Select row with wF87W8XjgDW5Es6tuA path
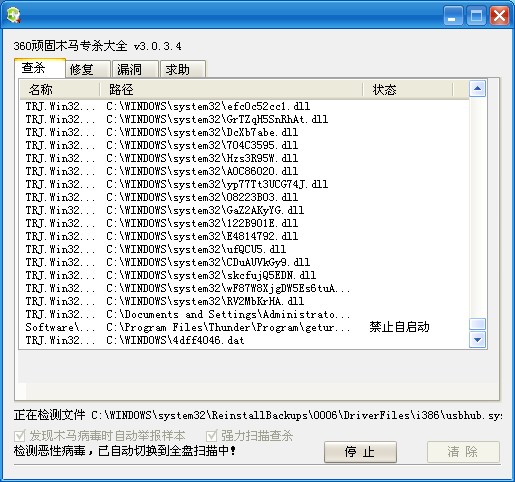 pos(244,288)
